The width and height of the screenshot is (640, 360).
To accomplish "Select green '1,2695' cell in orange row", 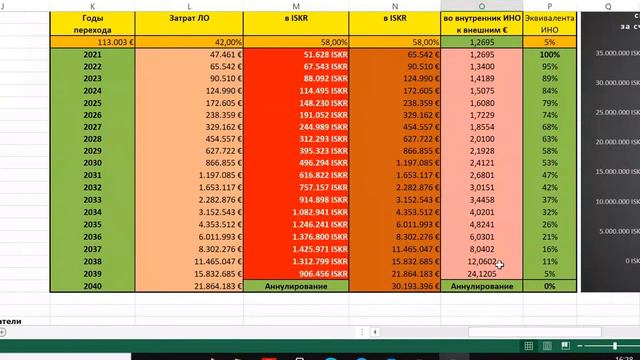I will click(x=482, y=42).
